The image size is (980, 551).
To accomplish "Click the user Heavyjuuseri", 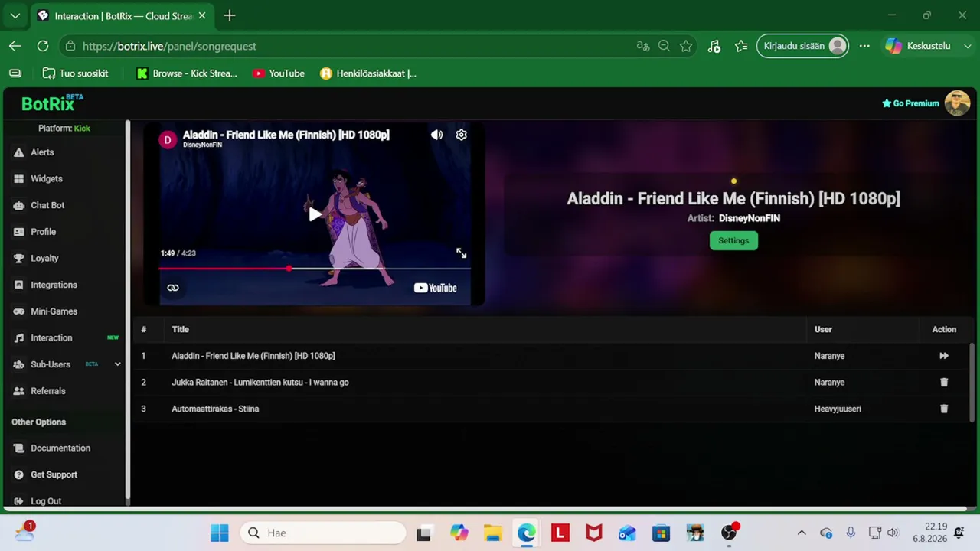I will (838, 409).
